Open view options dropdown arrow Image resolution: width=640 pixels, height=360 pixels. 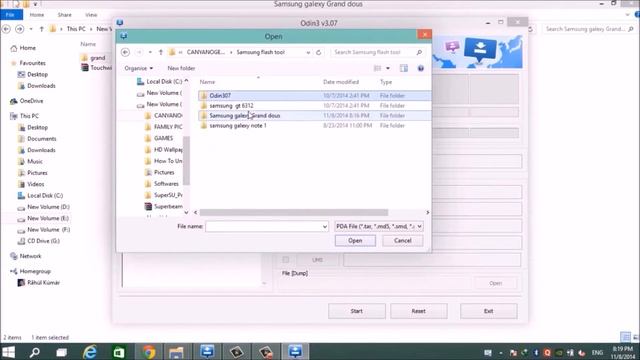click(x=388, y=68)
